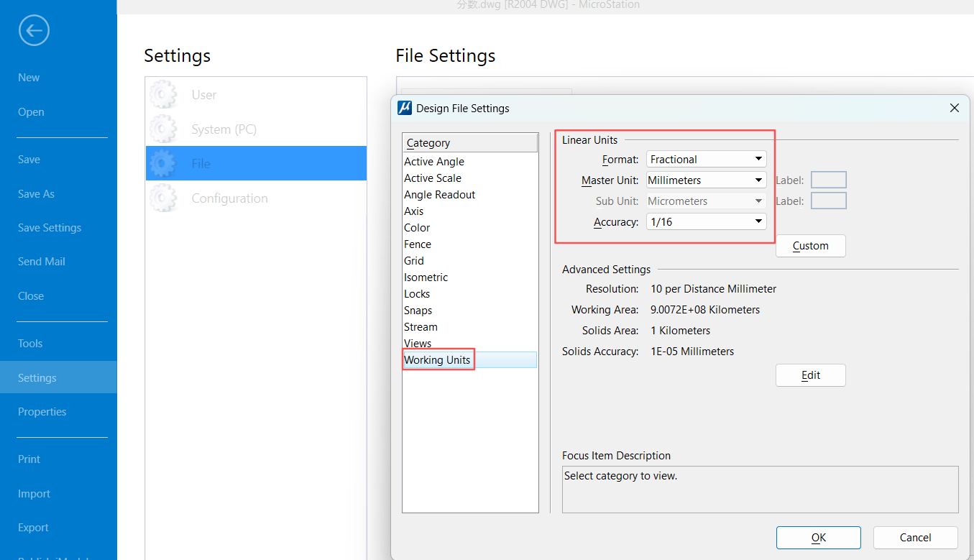Screen dimensions: 974x560
Task: Select Working Units category
Action: 437,360
